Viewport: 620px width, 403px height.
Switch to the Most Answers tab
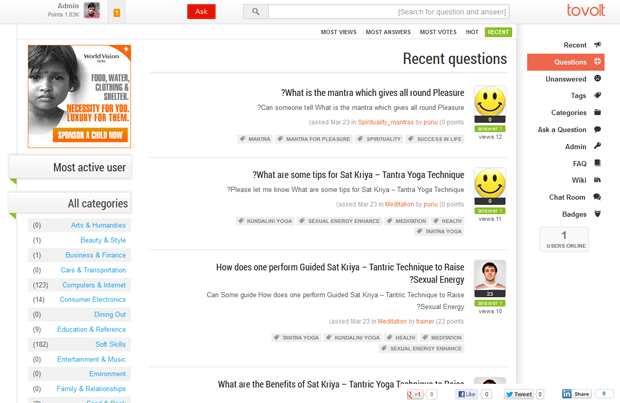[388, 32]
